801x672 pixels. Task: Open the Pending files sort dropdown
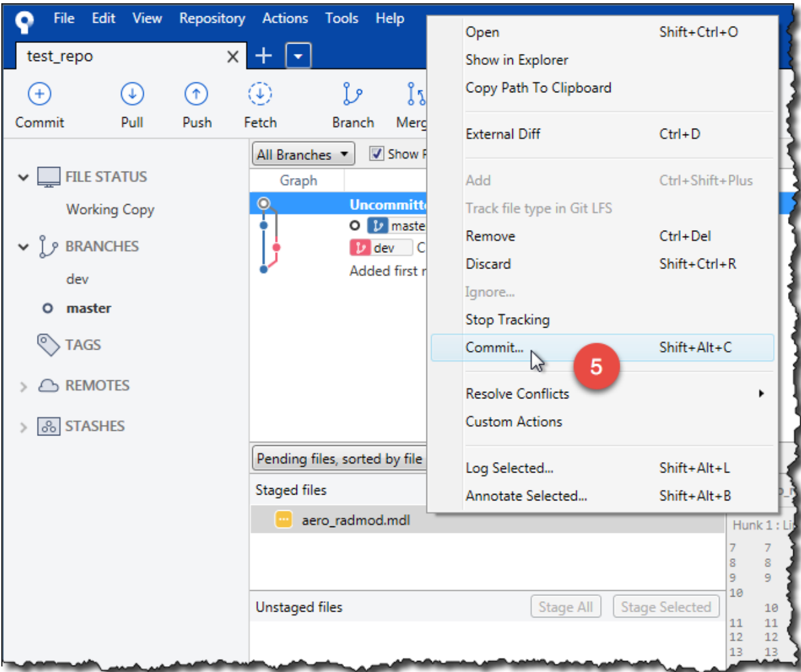click(x=339, y=459)
